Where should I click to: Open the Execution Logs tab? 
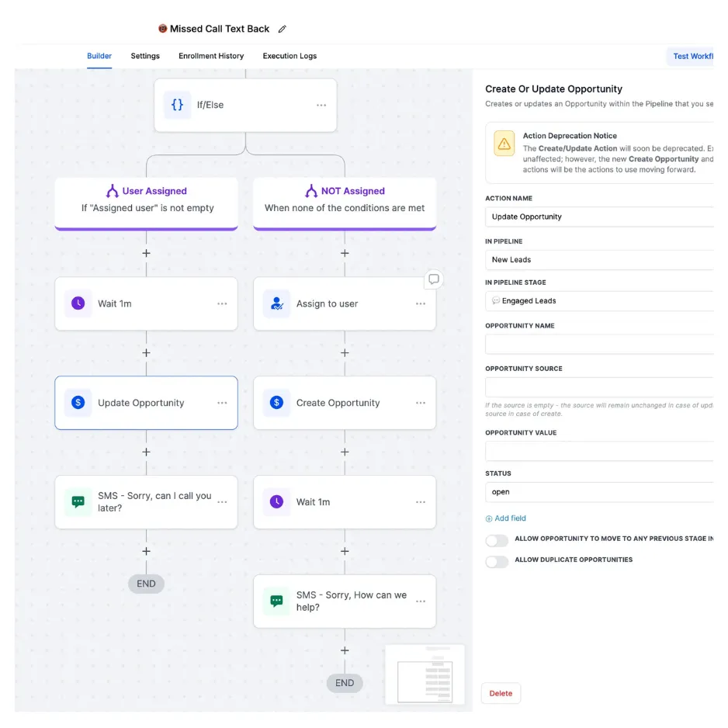(289, 56)
